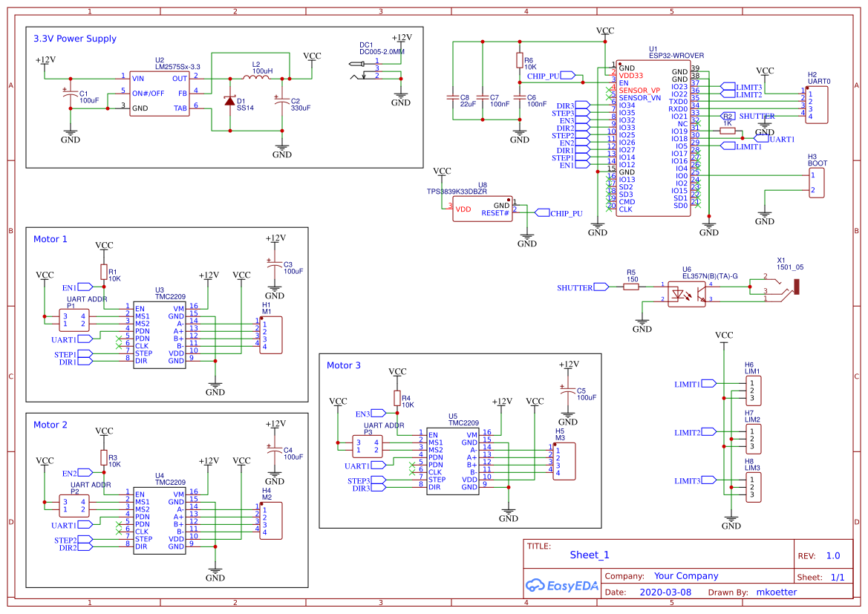Select the P3 UART ADDR jumper block
Screen dimensions: 868x614
tap(367, 446)
